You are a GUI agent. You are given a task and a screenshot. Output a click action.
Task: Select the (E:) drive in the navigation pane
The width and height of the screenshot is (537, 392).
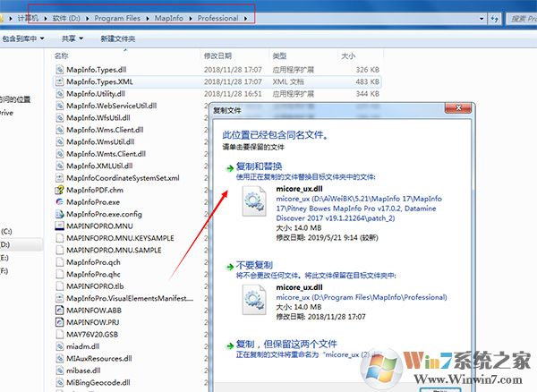[4, 258]
